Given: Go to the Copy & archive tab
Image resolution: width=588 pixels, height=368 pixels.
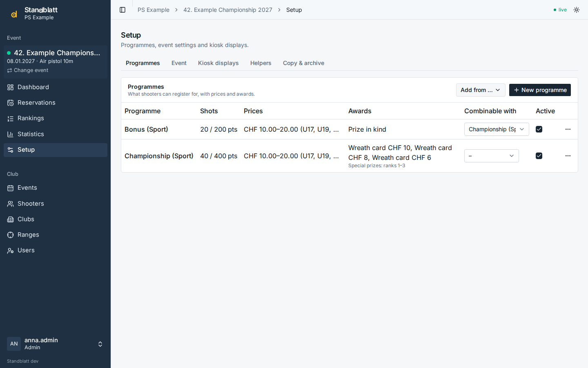Looking at the screenshot, I should (303, 63).
